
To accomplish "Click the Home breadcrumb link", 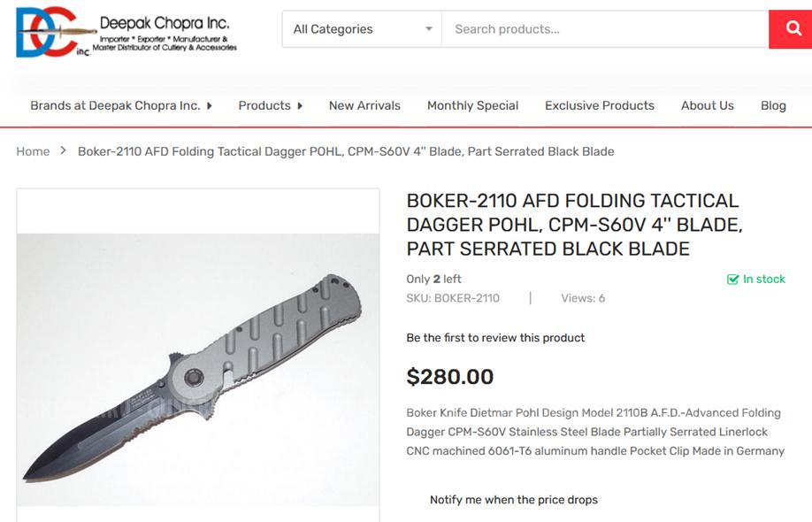I will click(x=33, y=151).
